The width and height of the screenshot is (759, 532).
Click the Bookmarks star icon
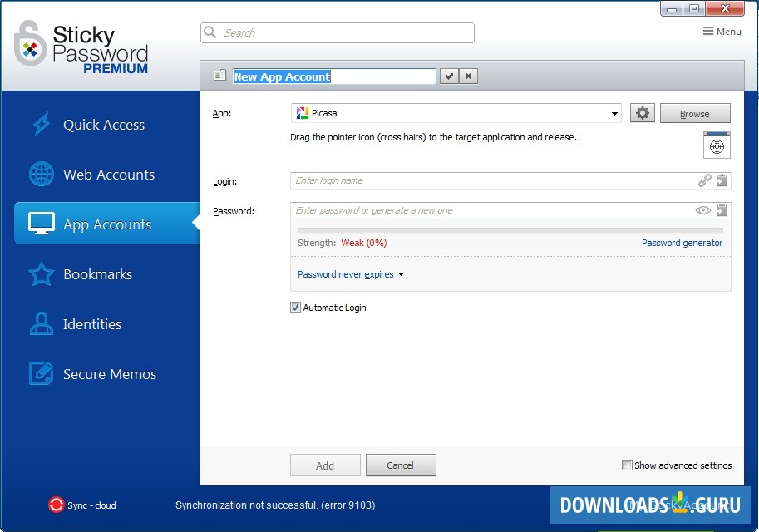pos(41,274)
